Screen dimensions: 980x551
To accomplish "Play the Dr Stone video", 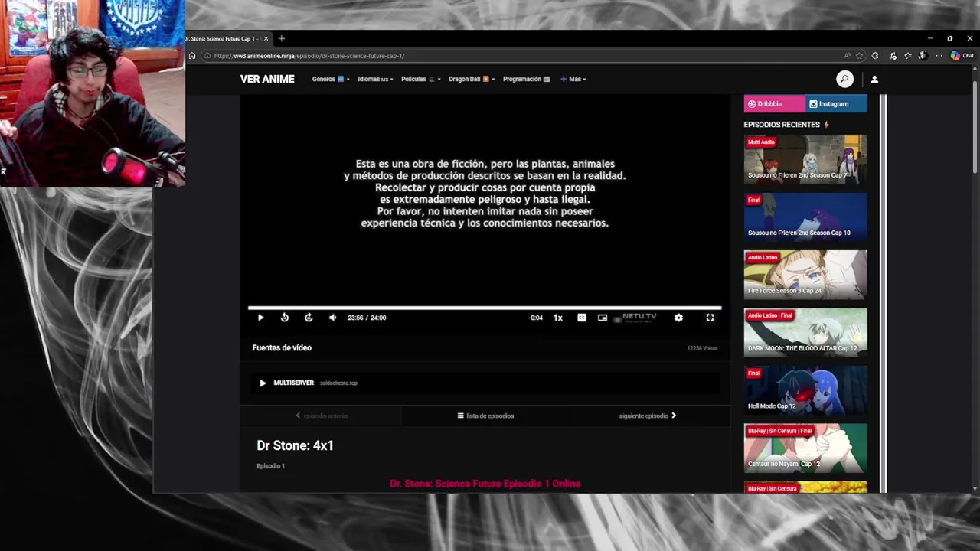I will click(x=260, y=318).
